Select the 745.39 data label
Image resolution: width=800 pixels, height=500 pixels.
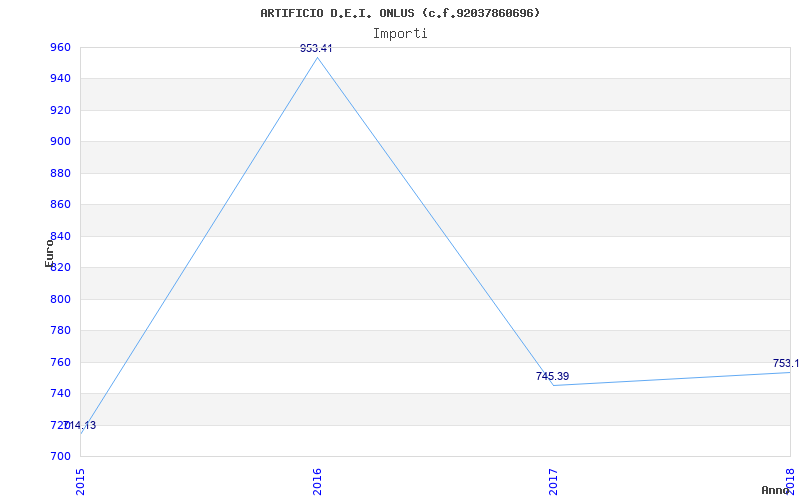click(552, 377)
